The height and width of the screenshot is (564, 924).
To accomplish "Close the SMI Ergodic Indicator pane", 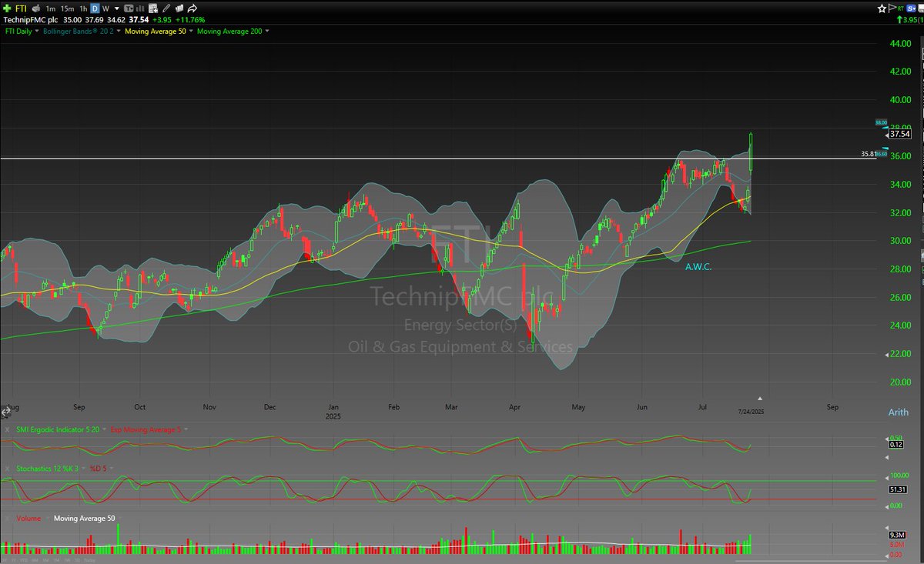I will point(7,429).
